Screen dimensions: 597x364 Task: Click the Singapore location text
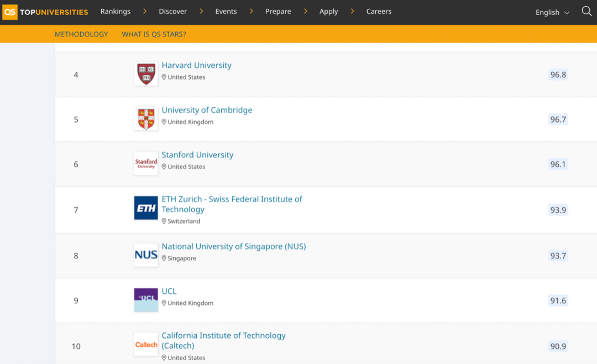click(182, 259)
